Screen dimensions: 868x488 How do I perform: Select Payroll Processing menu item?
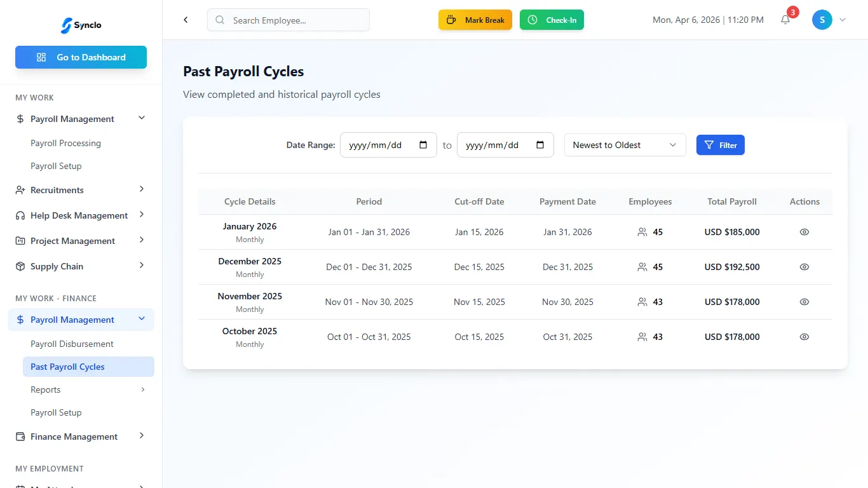tap(65, 143)
